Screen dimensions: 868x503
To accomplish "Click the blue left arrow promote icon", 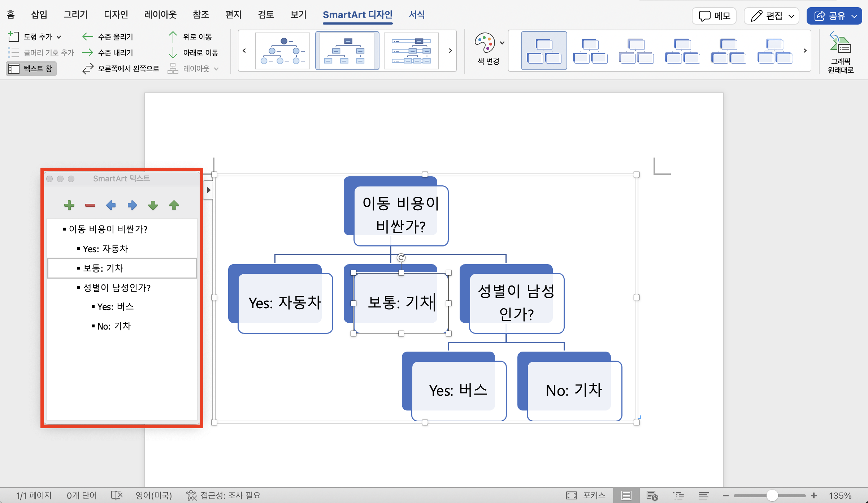I will pos(111,205).
